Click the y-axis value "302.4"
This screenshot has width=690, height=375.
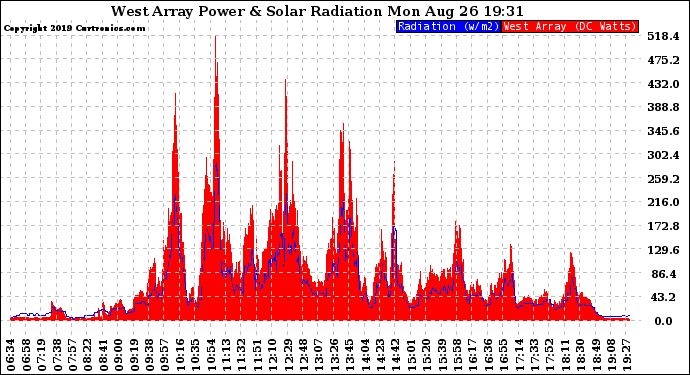pyautogui.click(x=663, y=155)
